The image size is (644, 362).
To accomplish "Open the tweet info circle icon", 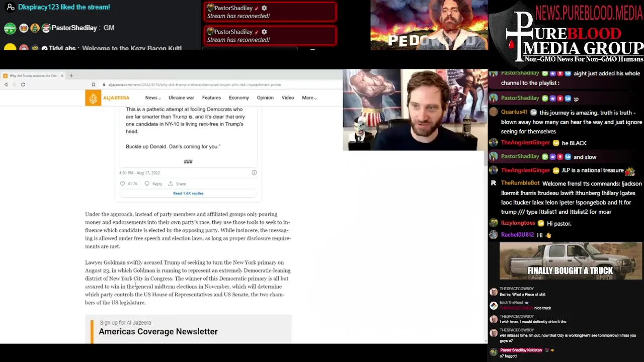I will pyautogui.click(x=254, y=172).
